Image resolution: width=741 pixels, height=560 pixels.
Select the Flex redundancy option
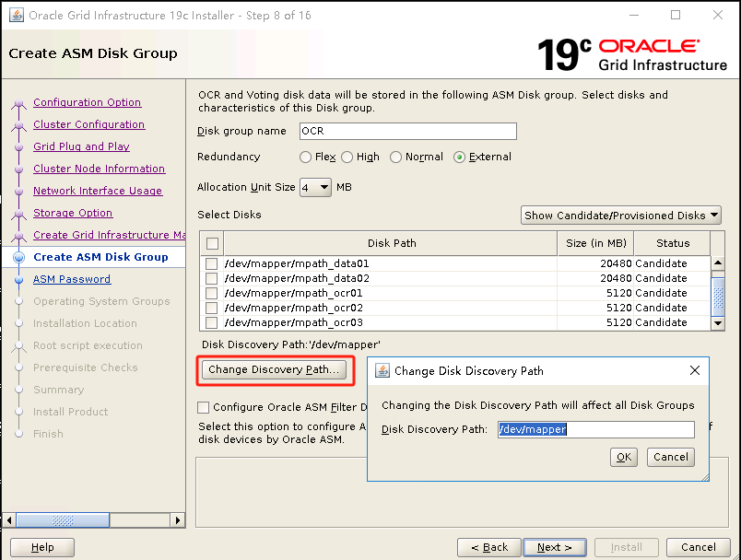[x=305, y=157]
